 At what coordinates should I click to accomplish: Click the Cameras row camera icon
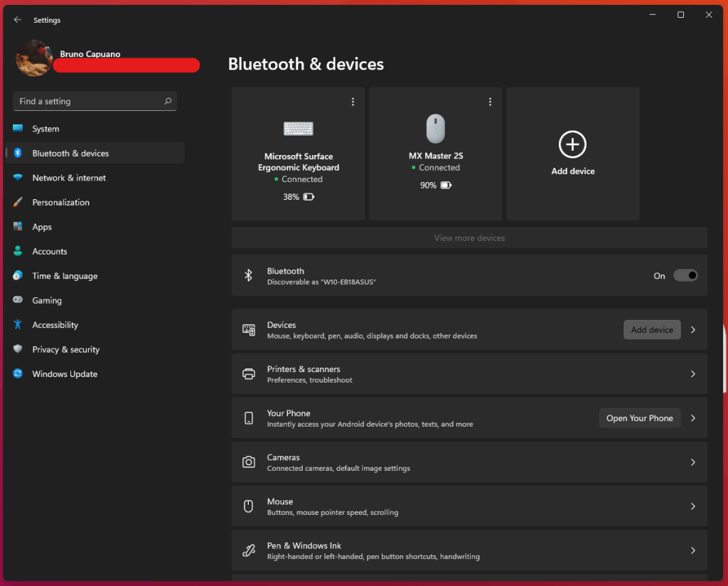click(249, 462)
